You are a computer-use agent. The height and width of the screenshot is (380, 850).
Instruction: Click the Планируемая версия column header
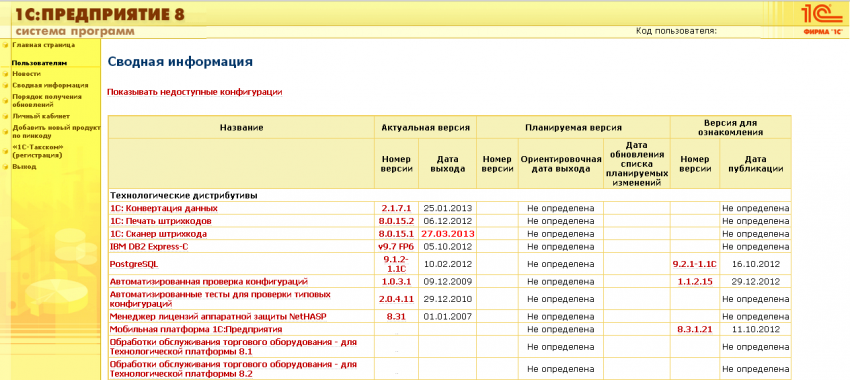pos(573,127)
